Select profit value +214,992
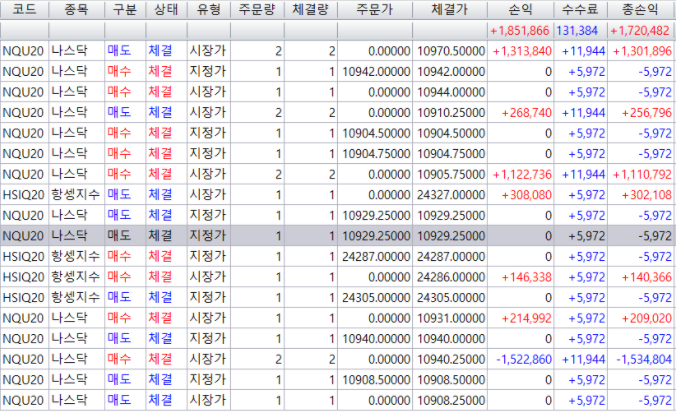 526,318
